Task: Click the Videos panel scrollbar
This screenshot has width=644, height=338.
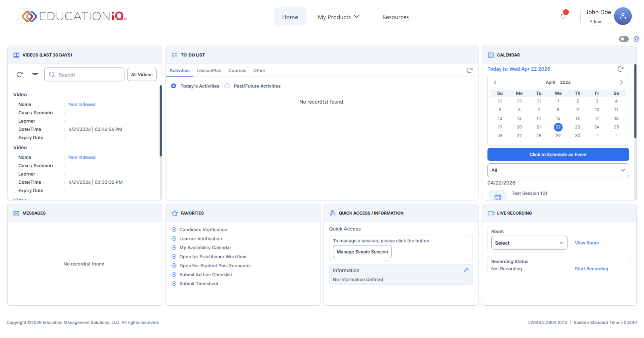Action: [160, 121]
